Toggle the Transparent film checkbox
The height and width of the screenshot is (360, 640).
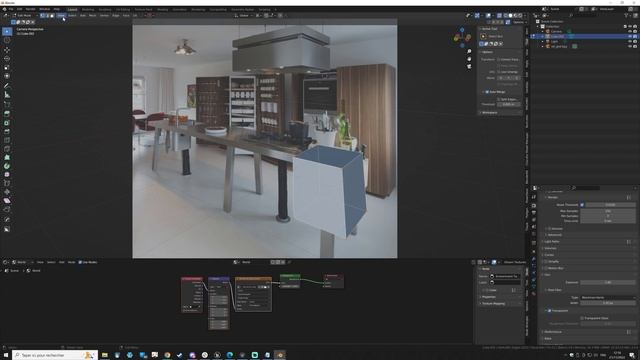(x=549, y=311)
